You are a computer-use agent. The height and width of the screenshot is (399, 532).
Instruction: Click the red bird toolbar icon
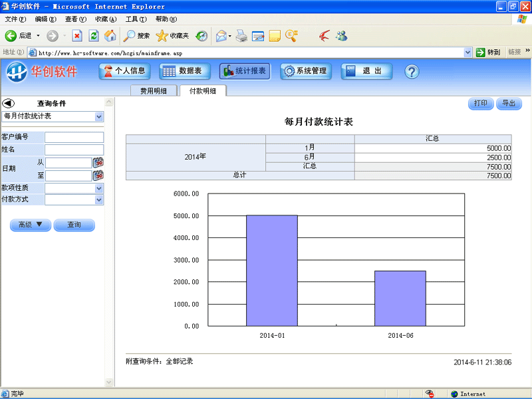(x=325, y=36)
